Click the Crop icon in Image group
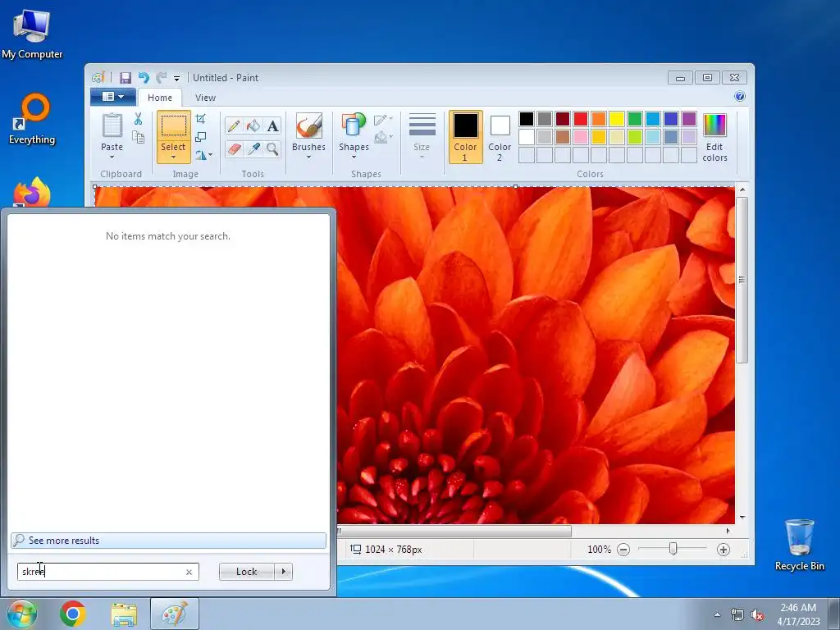840x630 pixels. [x=200, y=118]
